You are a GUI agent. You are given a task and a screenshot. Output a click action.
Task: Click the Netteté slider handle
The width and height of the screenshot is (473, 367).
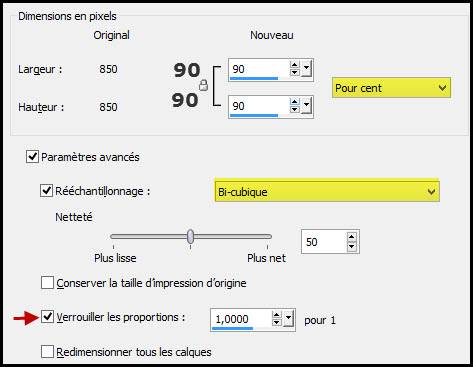190,237
